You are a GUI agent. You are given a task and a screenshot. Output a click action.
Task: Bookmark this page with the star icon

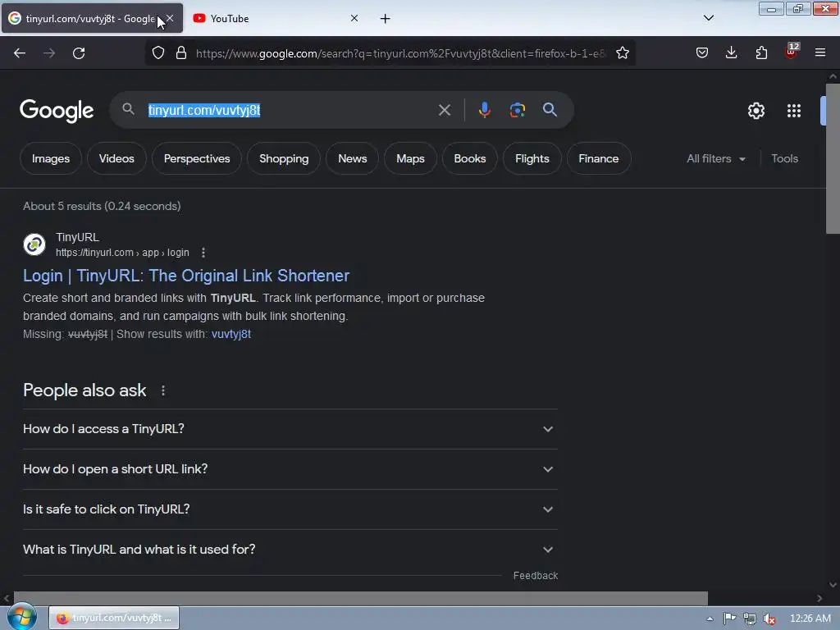click(622, 53)
